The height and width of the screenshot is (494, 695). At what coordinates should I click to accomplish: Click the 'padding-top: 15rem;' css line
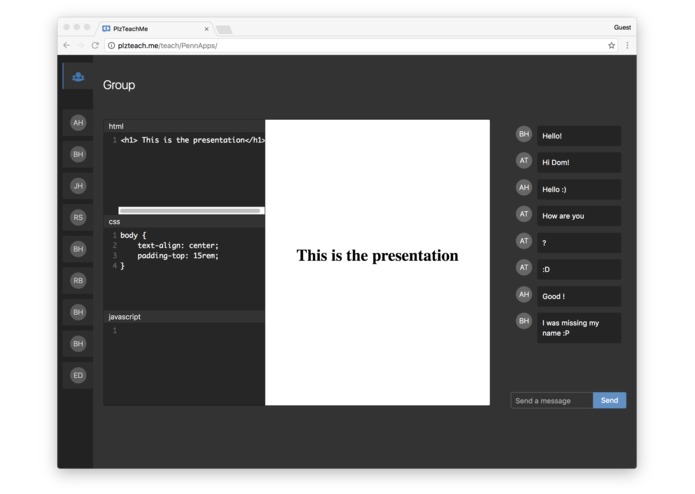click(178, 256)
